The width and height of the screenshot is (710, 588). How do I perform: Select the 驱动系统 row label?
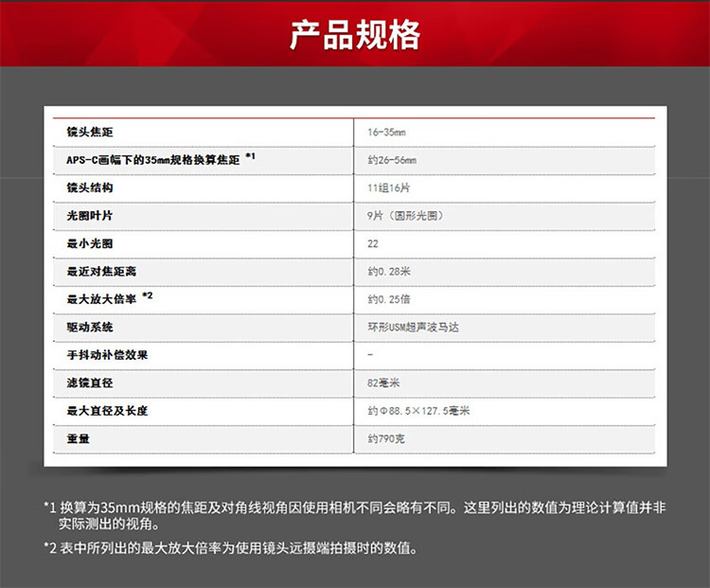point(90,327)
